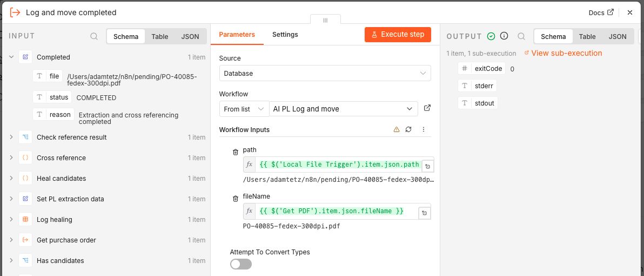Open selected workflow in new tab icon
This screenshot has height=276, width=644.
pyautogui.click(x=427, y=108)
